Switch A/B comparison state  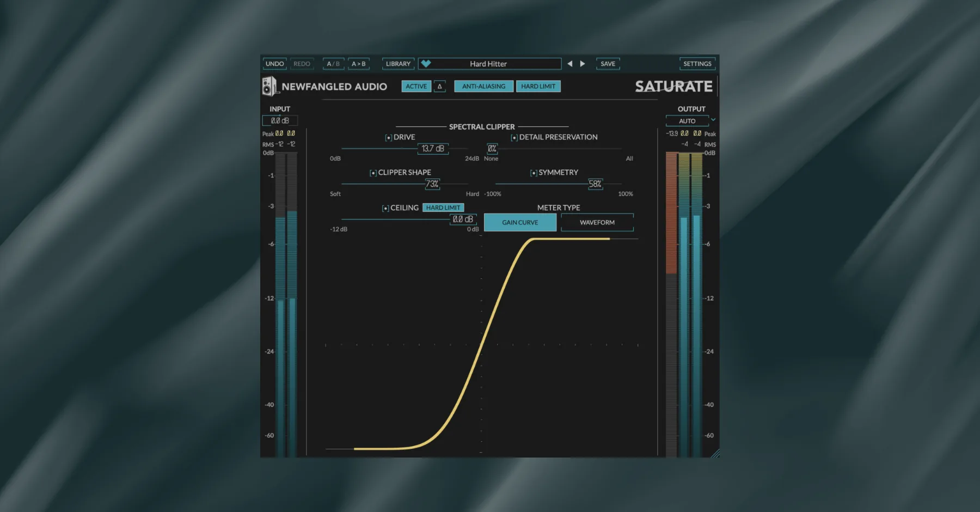(x=333, y=64)
